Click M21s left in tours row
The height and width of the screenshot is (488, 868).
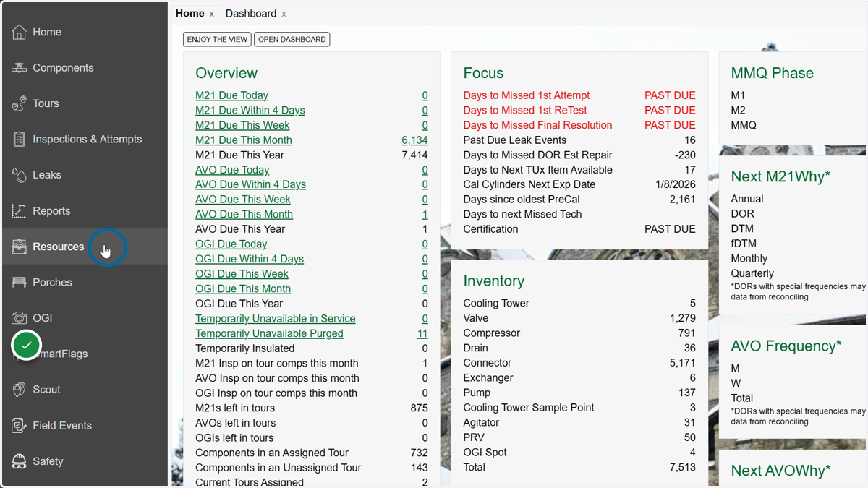click(312, 408)
